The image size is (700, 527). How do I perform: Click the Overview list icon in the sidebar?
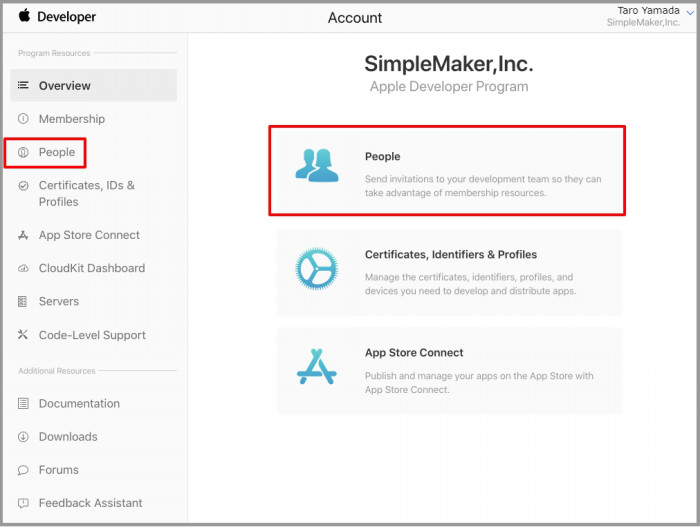[23, 85]
